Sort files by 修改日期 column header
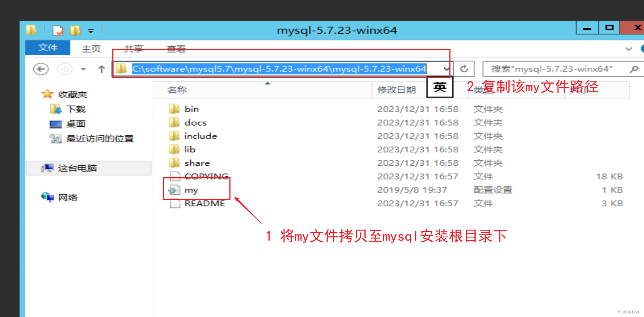Screen dimensions: 644x317 pos(396,90)
